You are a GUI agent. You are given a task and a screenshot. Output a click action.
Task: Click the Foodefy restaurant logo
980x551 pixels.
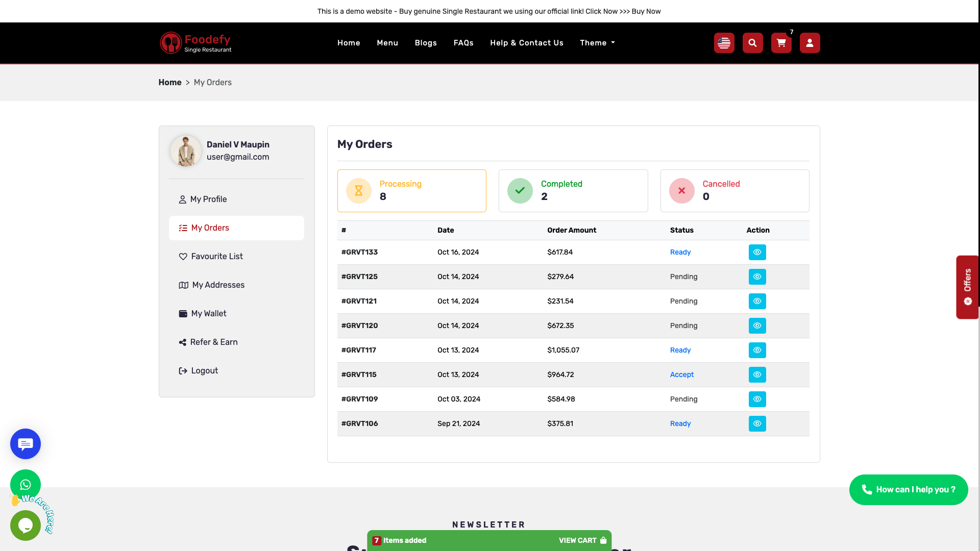tap(195, 42)
